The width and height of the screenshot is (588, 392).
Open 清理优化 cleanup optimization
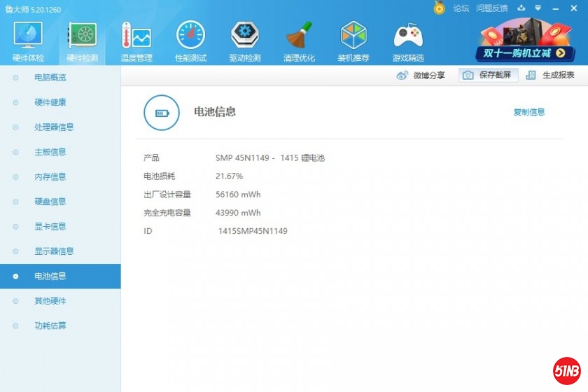[299, 41]
